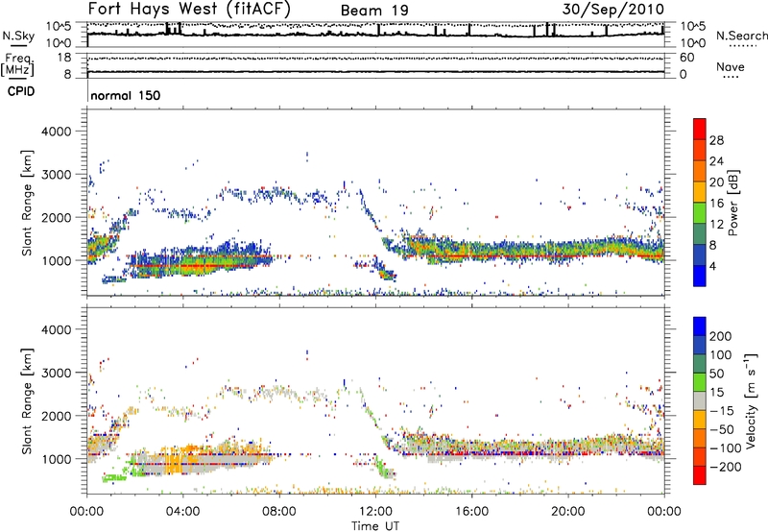The image size is (768, 532).
Task: Click the left '10^5' noise axis label
Action: [x=59, y=26]
